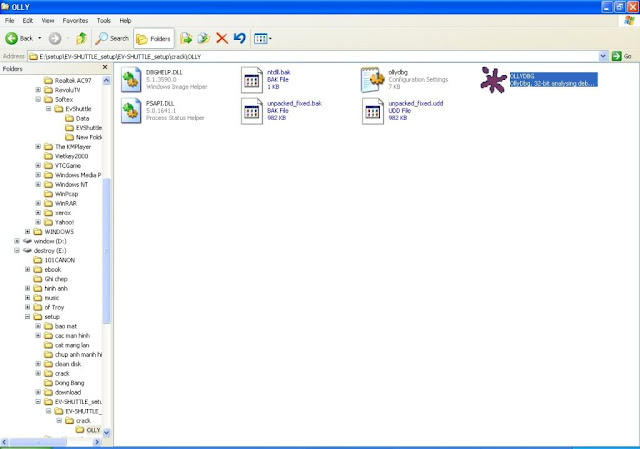The width and height of the screenshot is (640, 449).
Task: Select the Ghi chep folder
Action: (51, 279)
